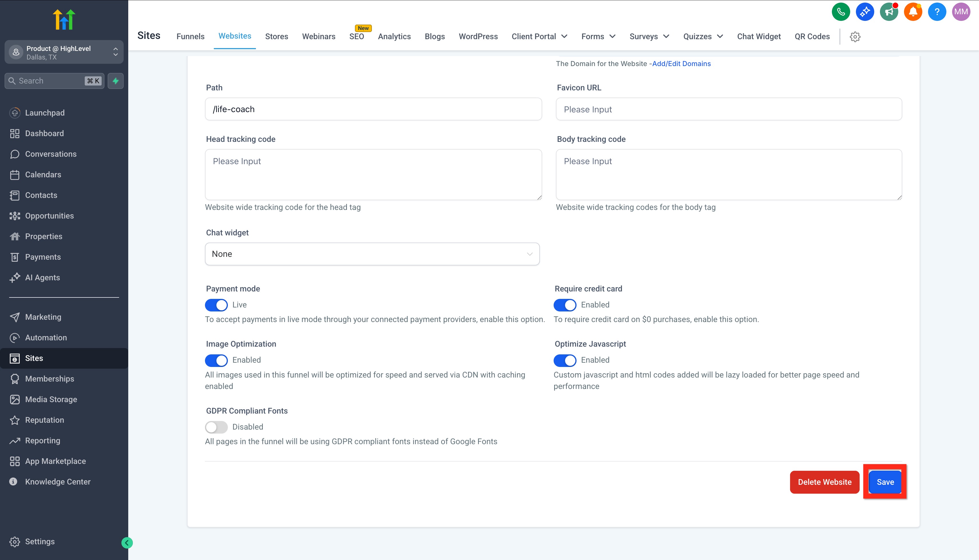Open the Blogs tab
979x560 pixels.
click(435, 37)
